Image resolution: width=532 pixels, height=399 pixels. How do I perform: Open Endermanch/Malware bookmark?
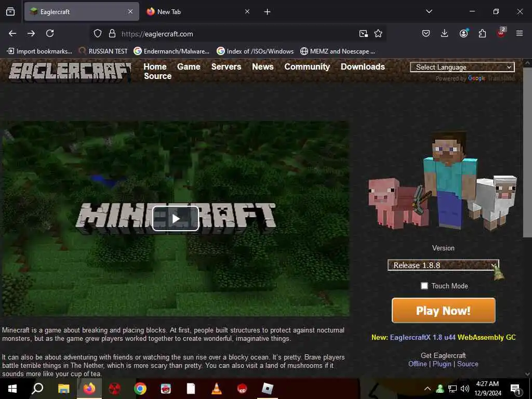(x=171, y=51)
